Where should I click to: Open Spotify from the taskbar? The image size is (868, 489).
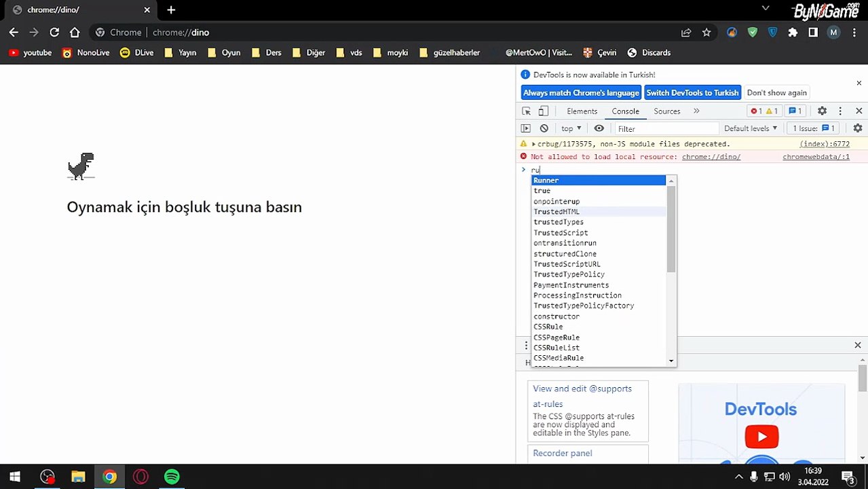click(x=172, y=477)
